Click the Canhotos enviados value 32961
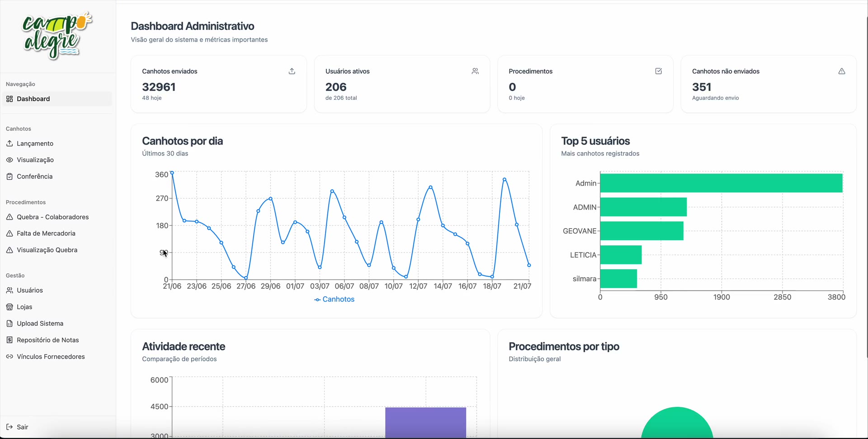Image resolution: width=868 pixels, height=439 pixels. point(159,87)
